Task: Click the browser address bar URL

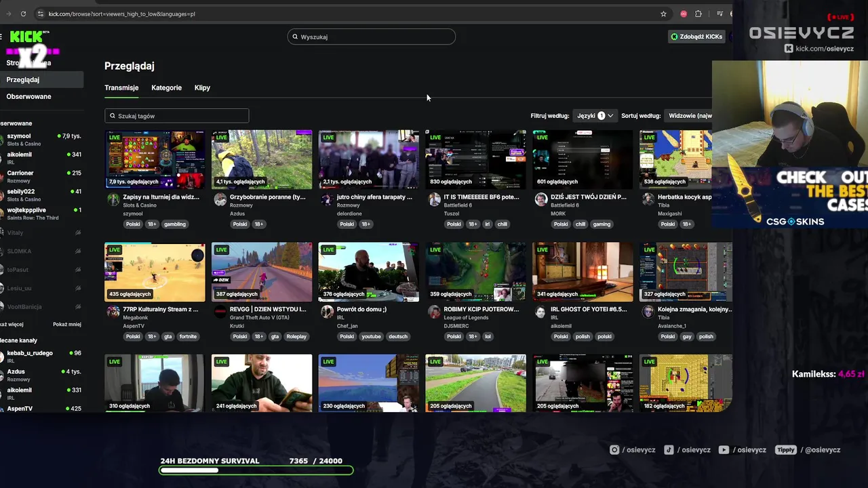Action: point(122,14)
